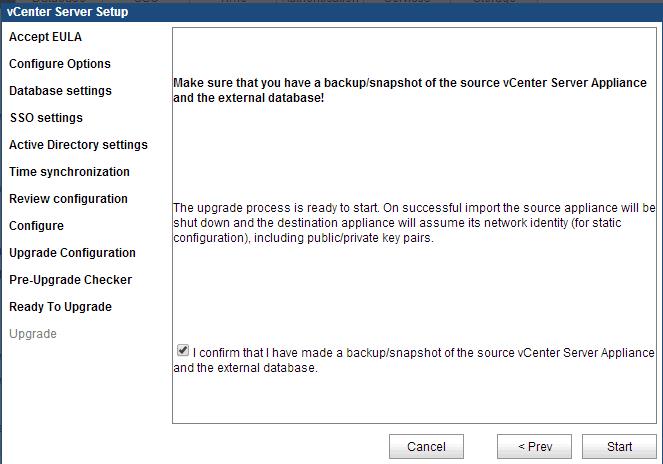663x464 pixels.
Task: Go to the Time synchronization step
Action: [69, 172]
